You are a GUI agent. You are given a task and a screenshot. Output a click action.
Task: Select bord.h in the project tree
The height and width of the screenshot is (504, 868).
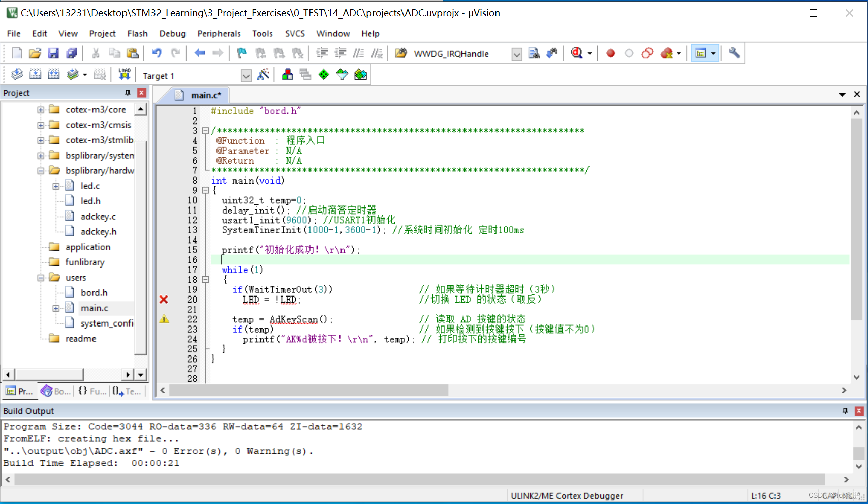[x=94, y=293]
